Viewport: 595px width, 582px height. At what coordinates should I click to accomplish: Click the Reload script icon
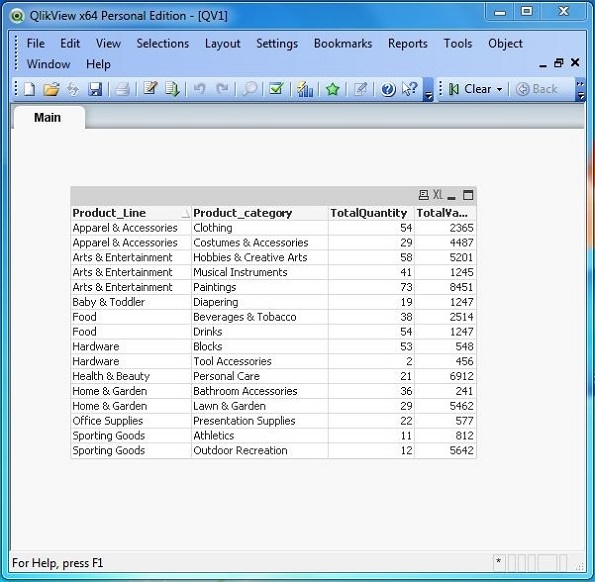tap(172, 90)
